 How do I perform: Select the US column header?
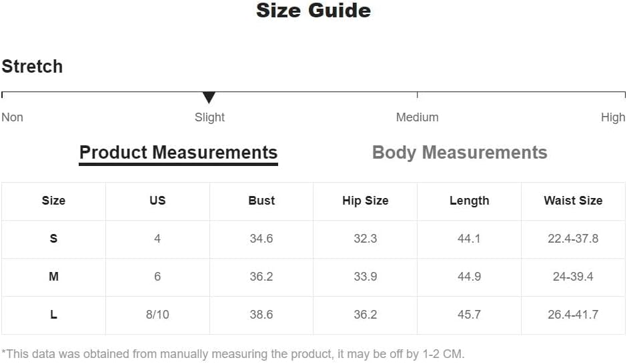[157, 201]
